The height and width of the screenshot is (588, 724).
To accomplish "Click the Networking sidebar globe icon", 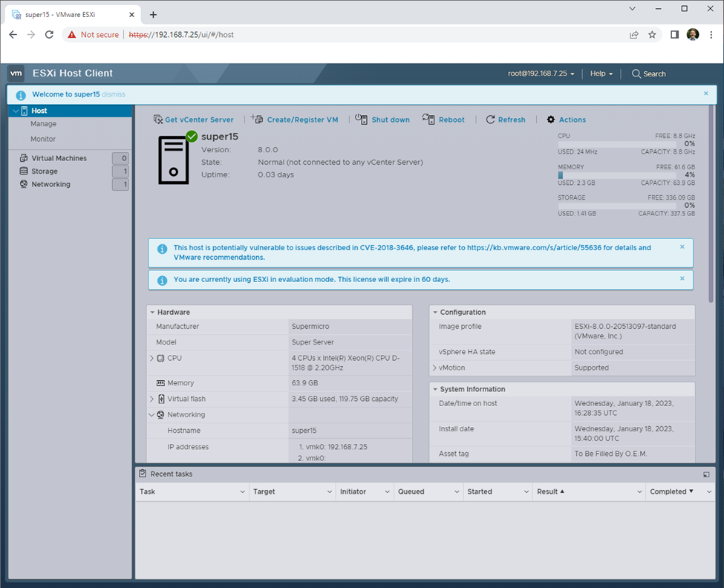I will 24,183.
